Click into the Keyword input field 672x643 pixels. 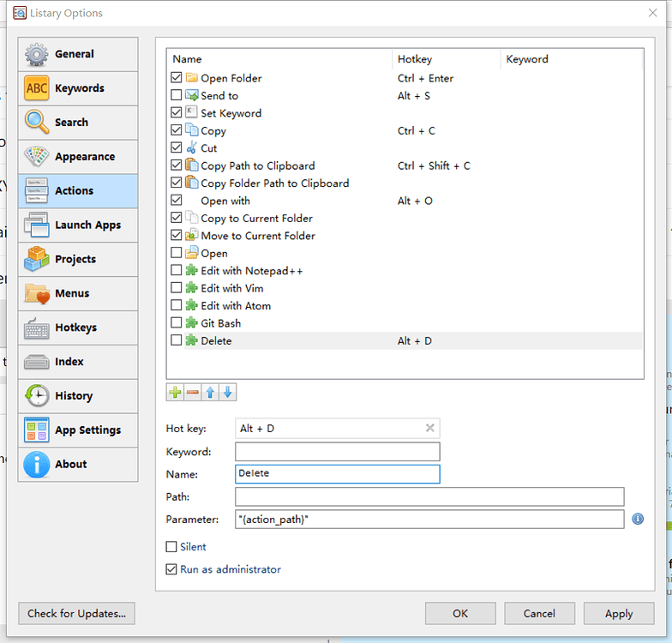point(337,452)
